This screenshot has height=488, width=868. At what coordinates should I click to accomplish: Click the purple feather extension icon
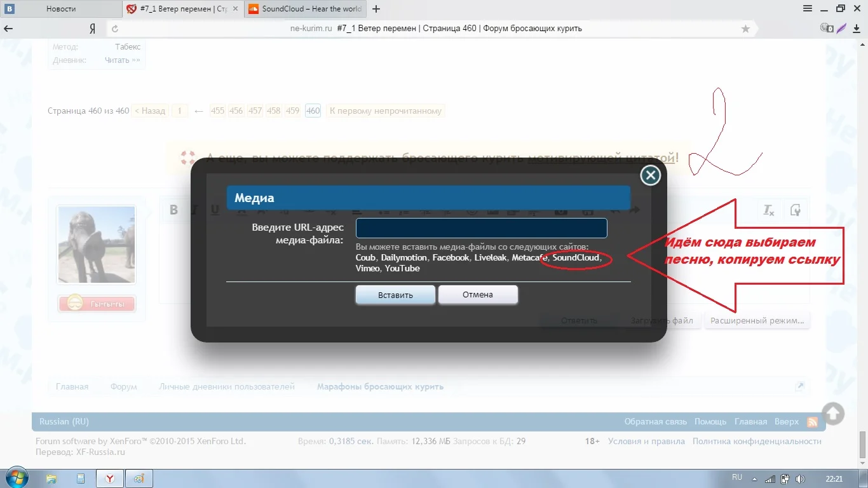tap(842, 29)
